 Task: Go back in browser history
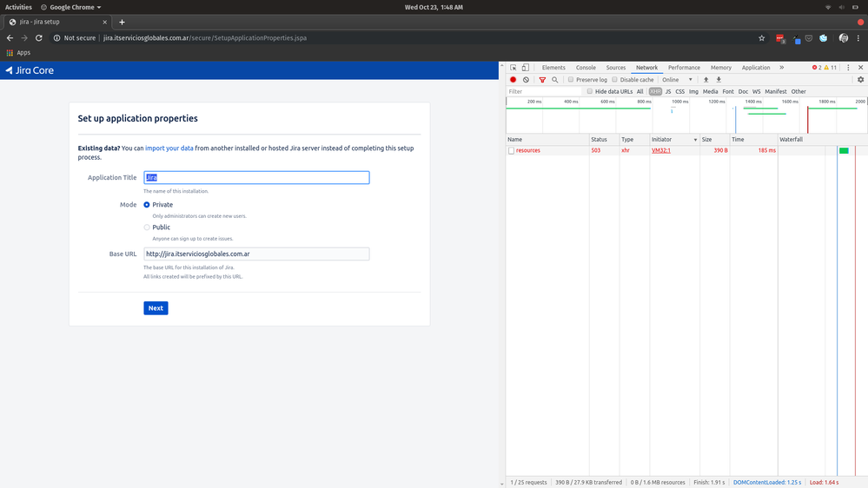click(x=10, y=38)
